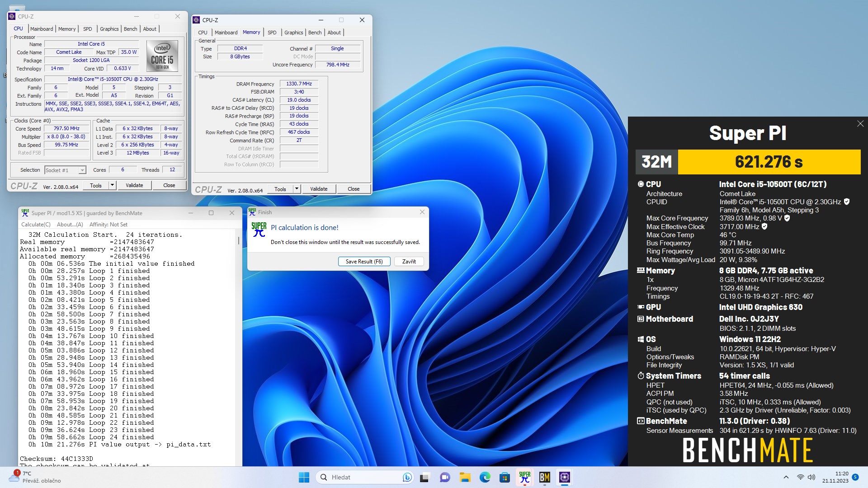This screenshot has width=868, height=488.
Task: Click the DRAM Frequency 1330.7 MHz value
Action: click(299, 84)
